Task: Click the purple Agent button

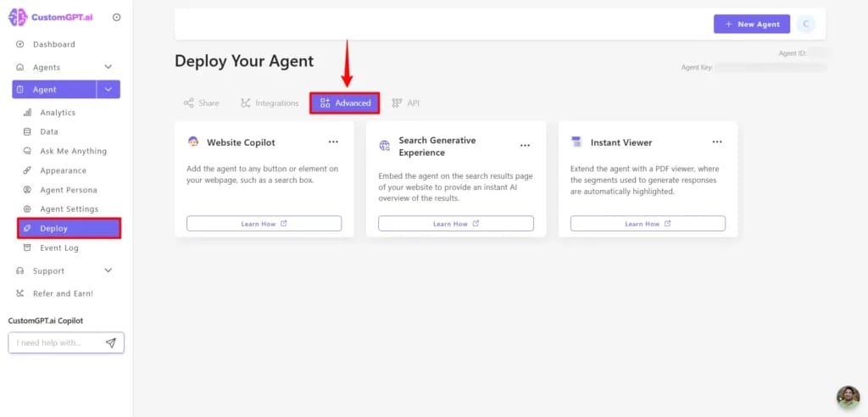Action: pos(54,89)
